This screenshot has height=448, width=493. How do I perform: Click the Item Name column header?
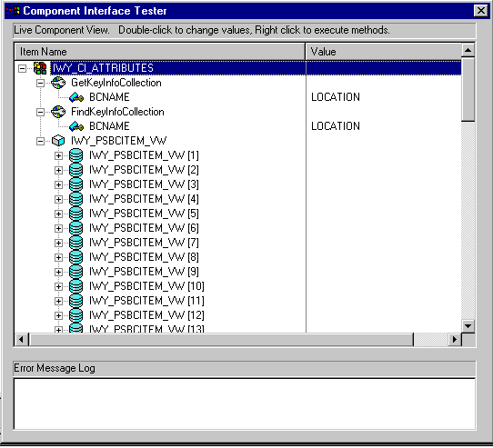(160, 52)
